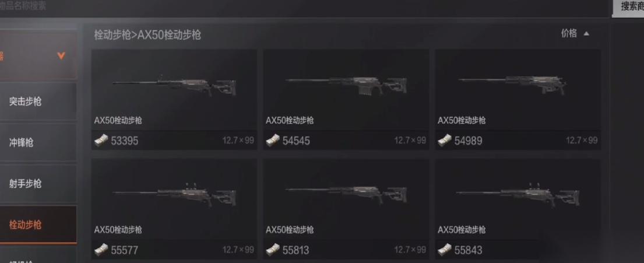Open the AX50 listing priced 54989
This screenshot has width=644, height=263.
518,100
